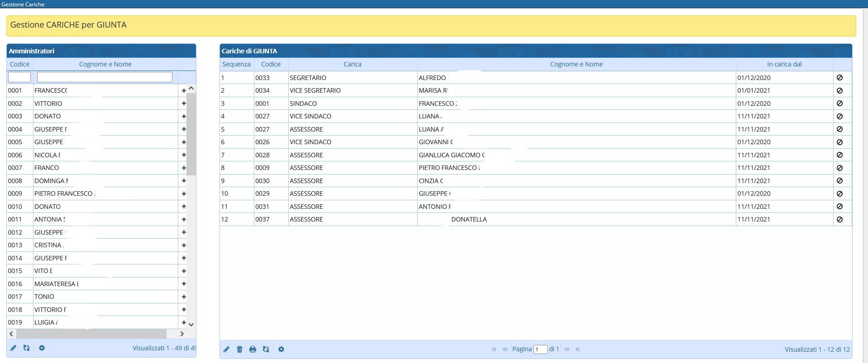Viewport: 868px width, 363px height.
Task: Add administrator 0007 FRANCO using plus icon
Action: click(184, 168)
